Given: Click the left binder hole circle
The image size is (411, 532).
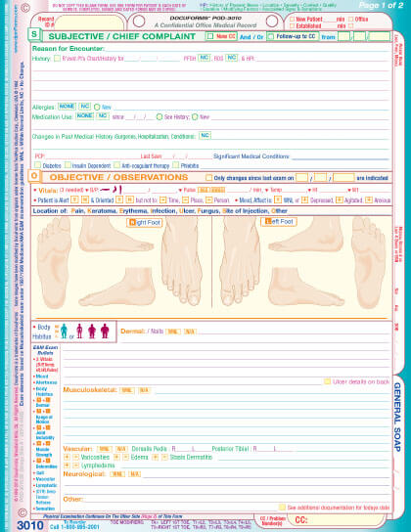Looking at the screenshot, I should [139, 22].
